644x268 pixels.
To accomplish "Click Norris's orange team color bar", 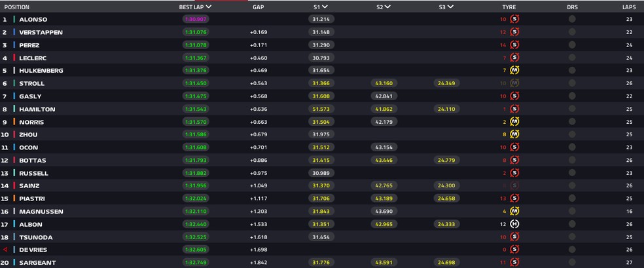I will [14, 122].
